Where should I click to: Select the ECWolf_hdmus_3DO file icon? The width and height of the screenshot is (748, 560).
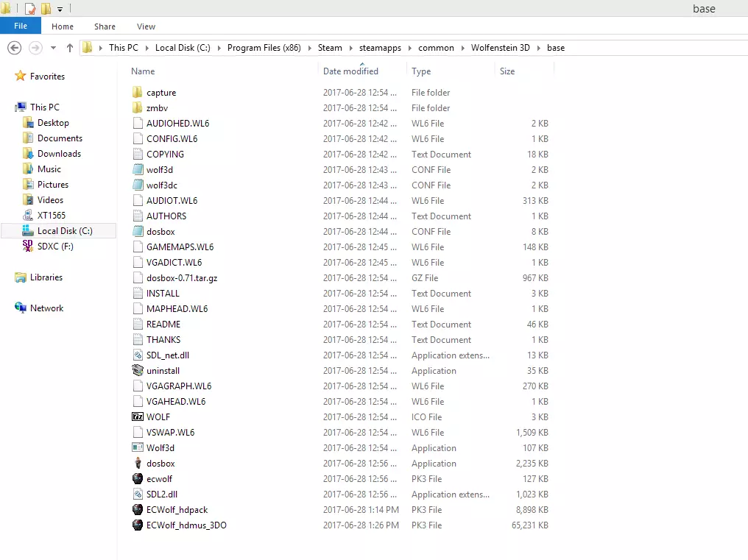coord(138,525)
